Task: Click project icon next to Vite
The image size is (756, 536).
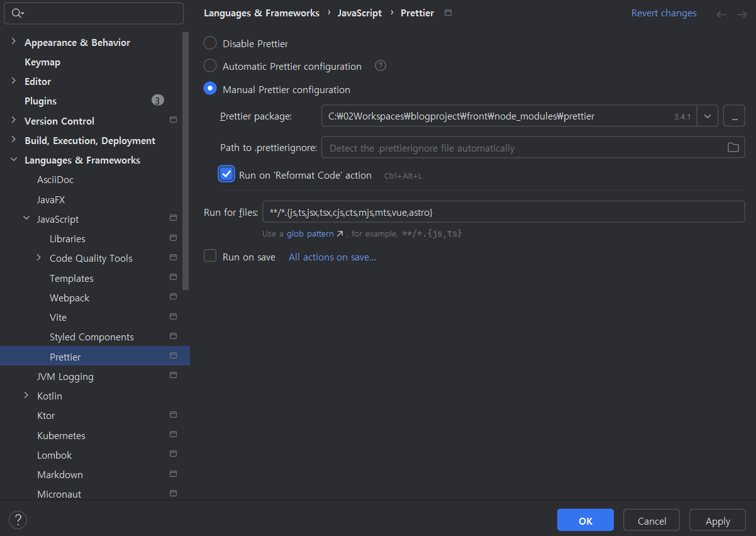Action: pyautogui.click(x=174, y=316)
